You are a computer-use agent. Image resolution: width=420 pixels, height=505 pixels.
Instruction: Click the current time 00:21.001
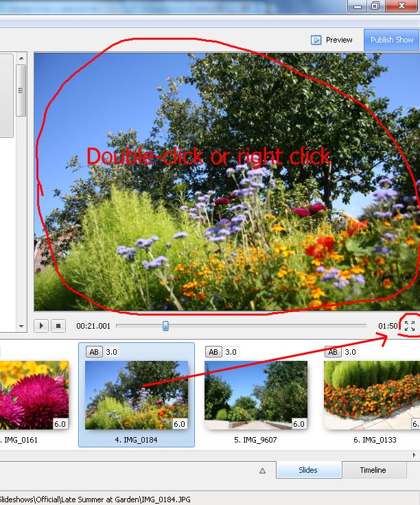[x=93, y=326]
